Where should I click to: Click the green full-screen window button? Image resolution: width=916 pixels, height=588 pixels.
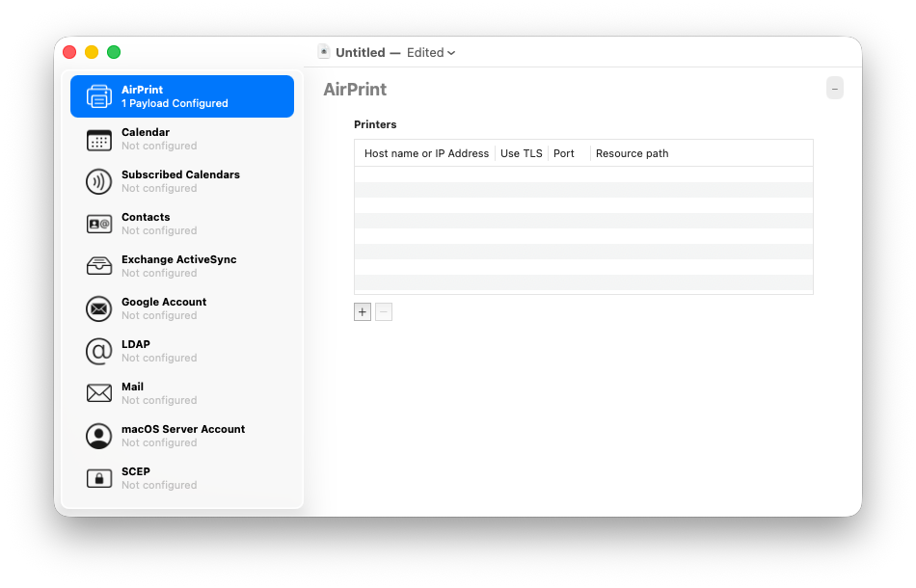114,52
